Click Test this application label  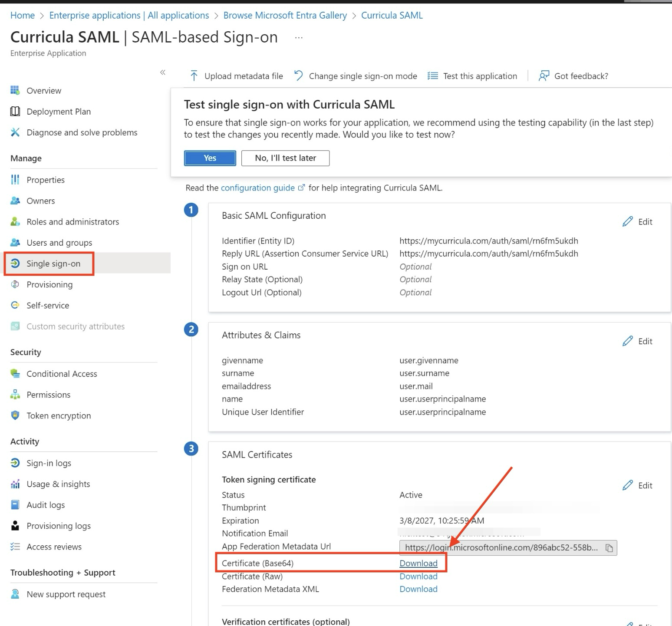(480, 76)
